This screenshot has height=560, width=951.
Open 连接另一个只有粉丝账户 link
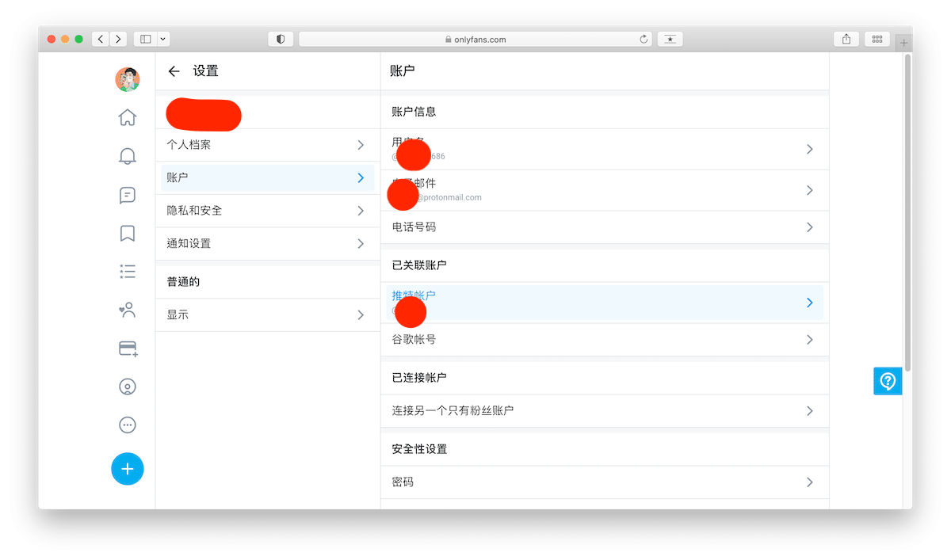click(602, 411)
